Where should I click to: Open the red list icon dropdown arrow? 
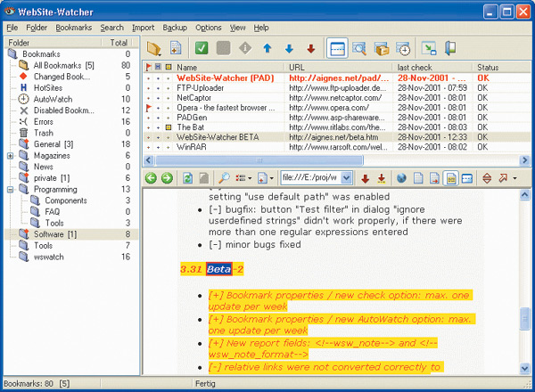pyautogui.click(x=250, y=178)
